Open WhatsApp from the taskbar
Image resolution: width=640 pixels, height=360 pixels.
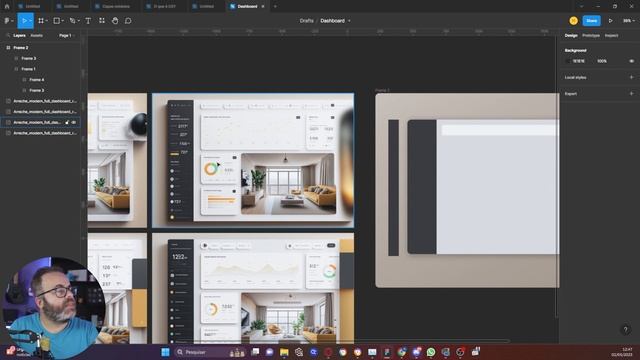point(431,352)
